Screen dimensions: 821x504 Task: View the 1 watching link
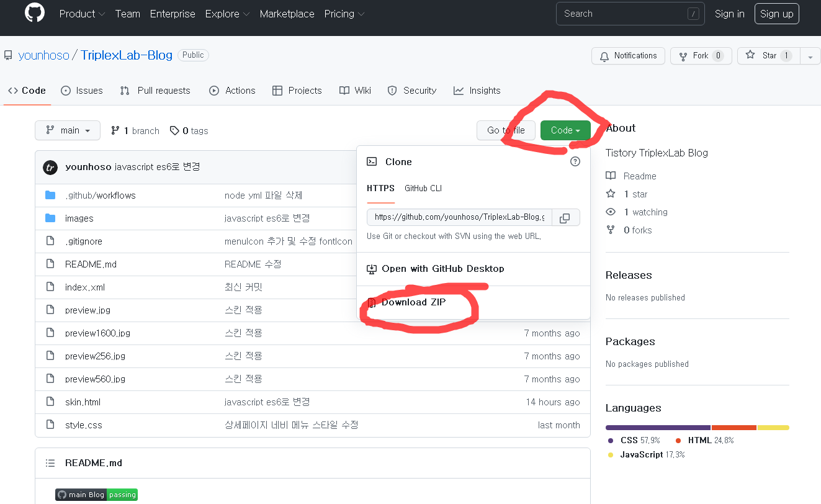point(645,212)
